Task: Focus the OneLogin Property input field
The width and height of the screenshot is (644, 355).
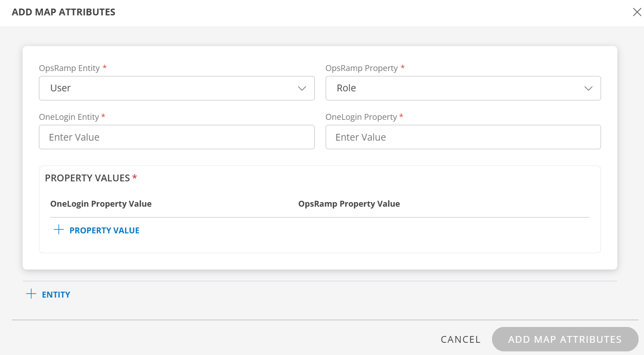Action: coord(463,137)
